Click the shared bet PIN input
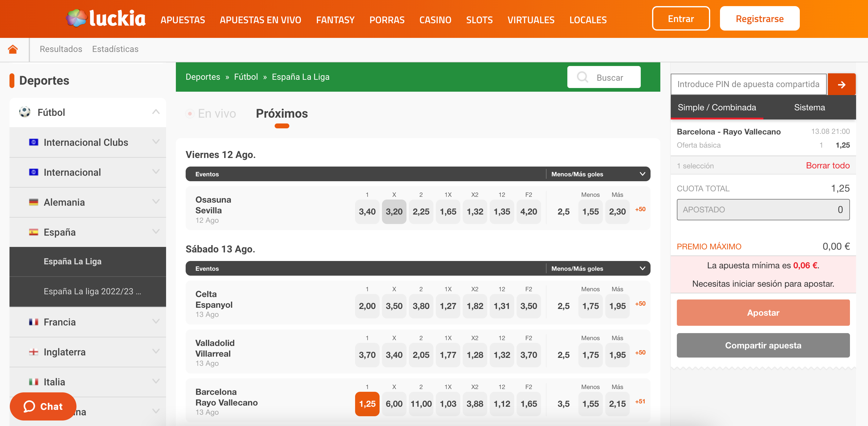This screenshot has height=426, width=868. coord(748,84)
